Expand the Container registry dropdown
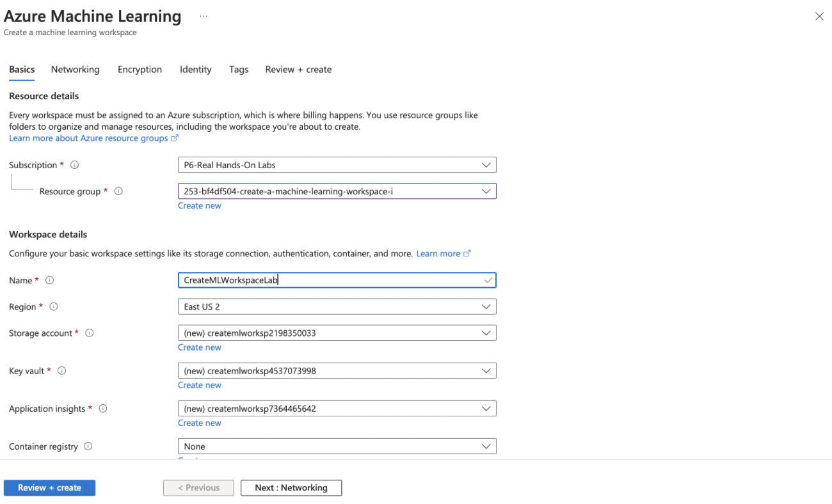 337,446
